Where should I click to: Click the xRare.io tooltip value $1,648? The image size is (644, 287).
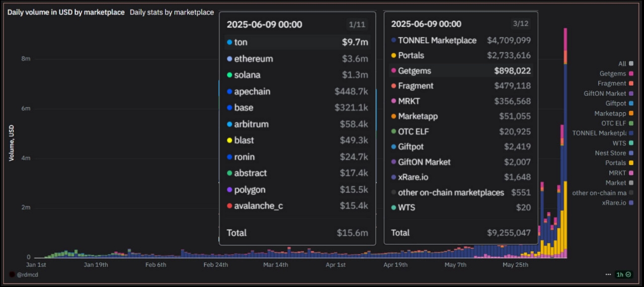tap(517, 177)
